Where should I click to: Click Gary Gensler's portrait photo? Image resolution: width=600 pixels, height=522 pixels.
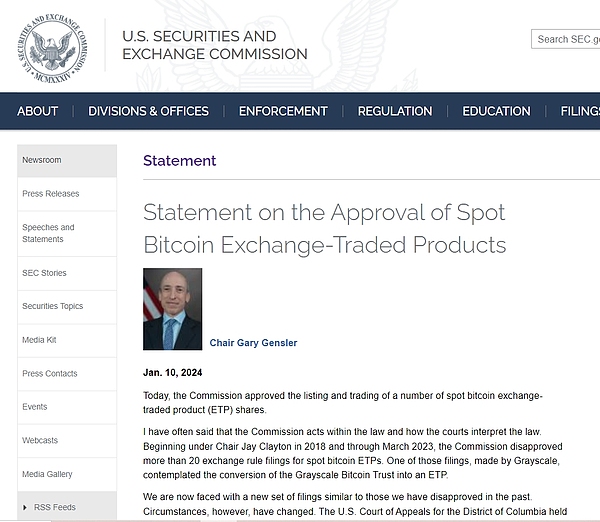(x=172, y=309)
